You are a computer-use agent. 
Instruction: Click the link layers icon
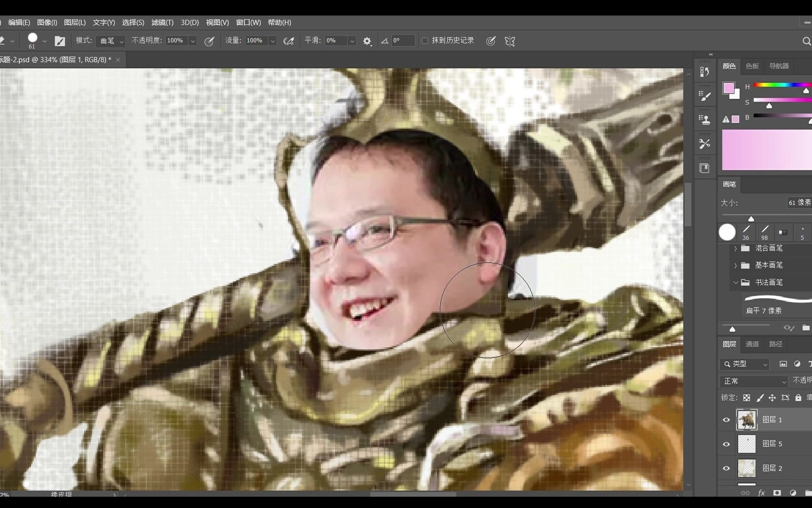pos(745,493)
